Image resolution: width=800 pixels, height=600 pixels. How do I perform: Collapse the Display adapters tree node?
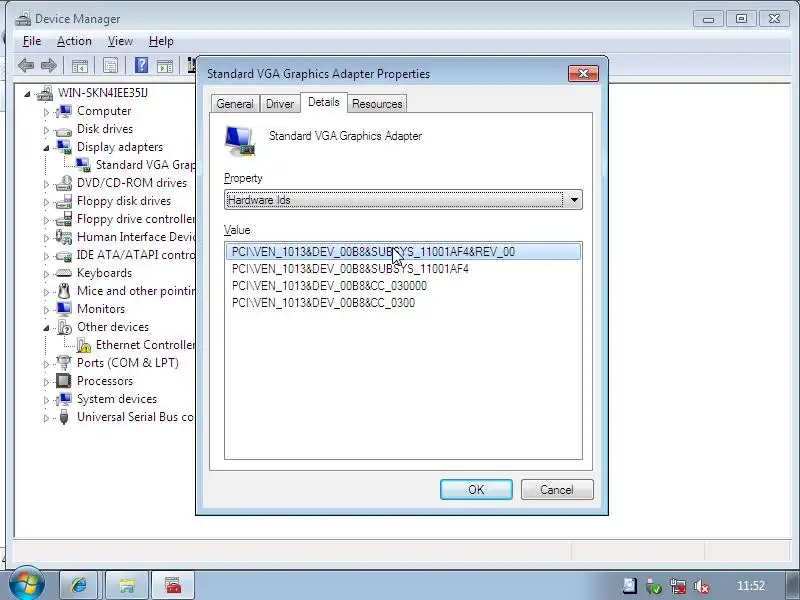click(46, 148)
